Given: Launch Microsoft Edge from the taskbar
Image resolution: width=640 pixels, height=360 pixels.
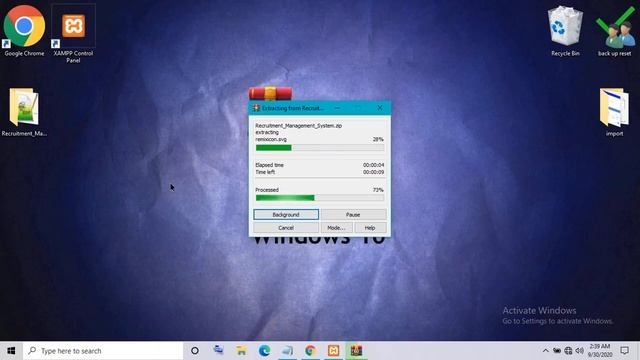Looking at the screenshot, I should click(264, 351).
